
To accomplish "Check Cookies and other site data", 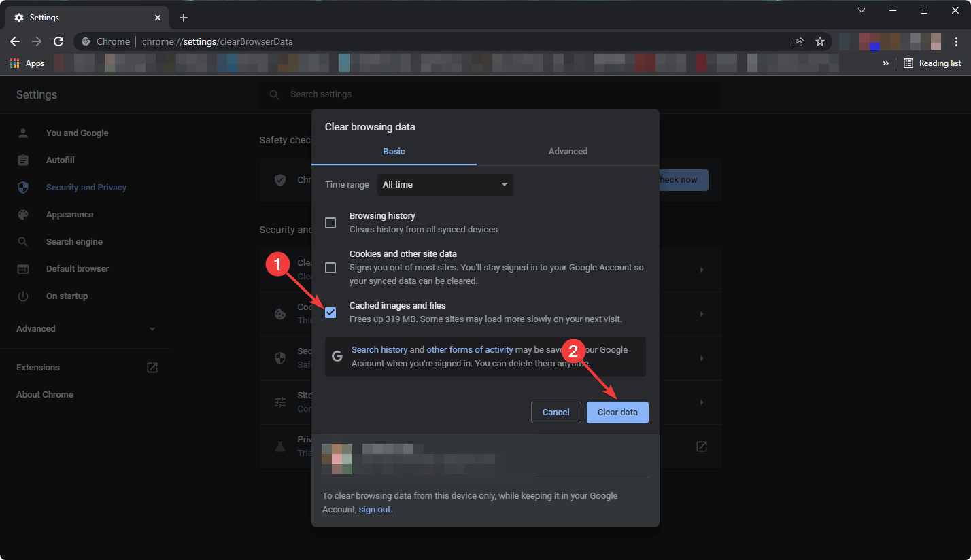I will (330, 267).
